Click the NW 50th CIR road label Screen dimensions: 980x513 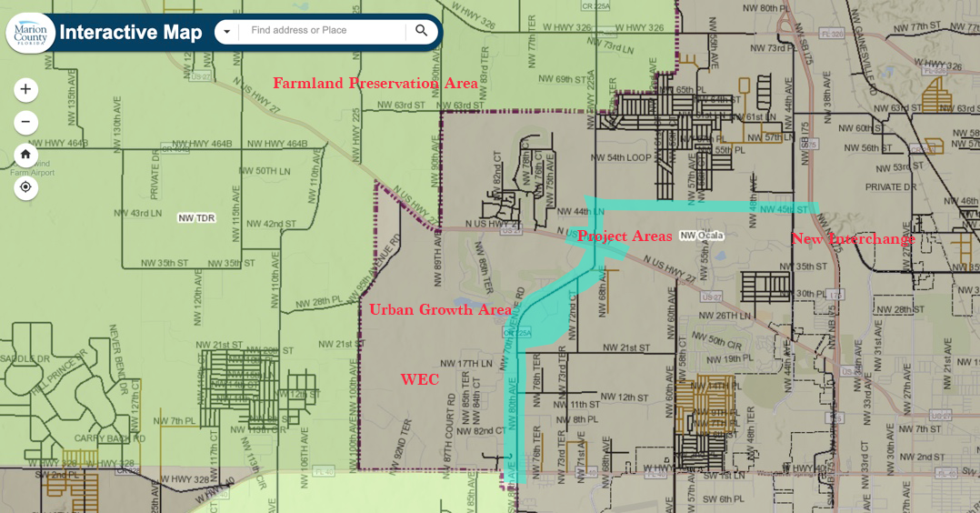pyautogui.click(x=716, y=341)
